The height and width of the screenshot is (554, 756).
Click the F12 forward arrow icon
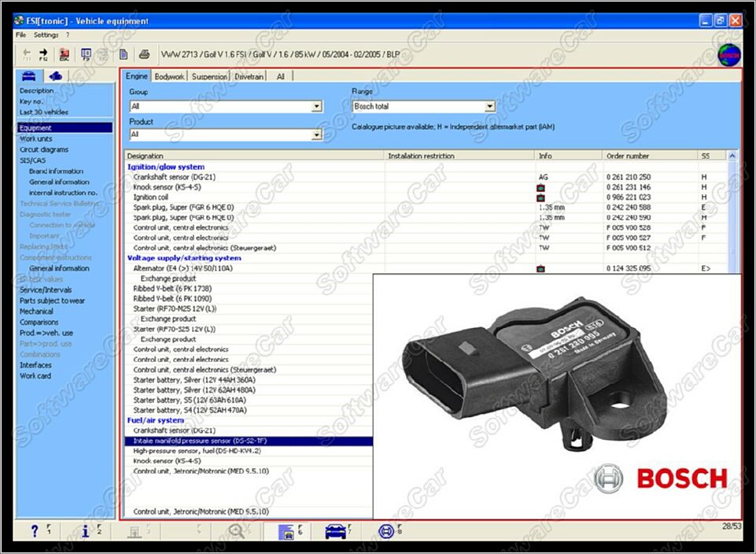(44, 54)
